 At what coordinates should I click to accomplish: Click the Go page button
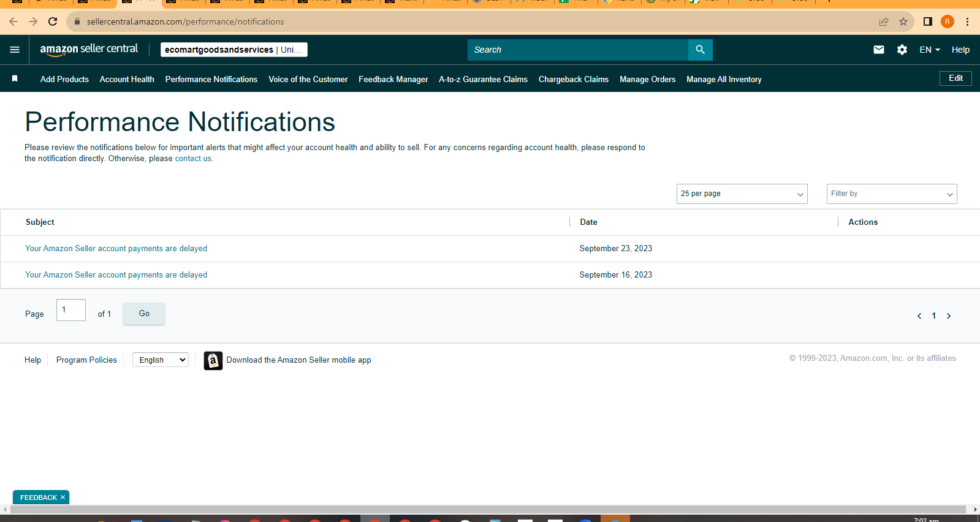[x=144, y=314]
